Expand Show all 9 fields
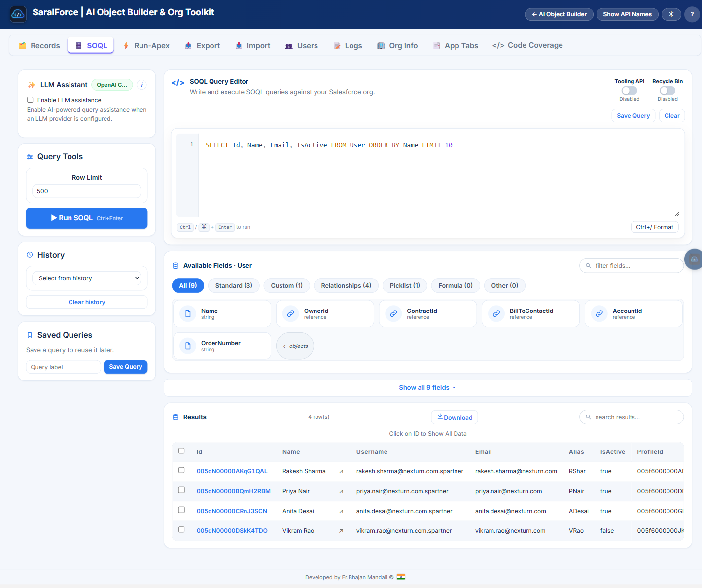 [x=427, y=388]
